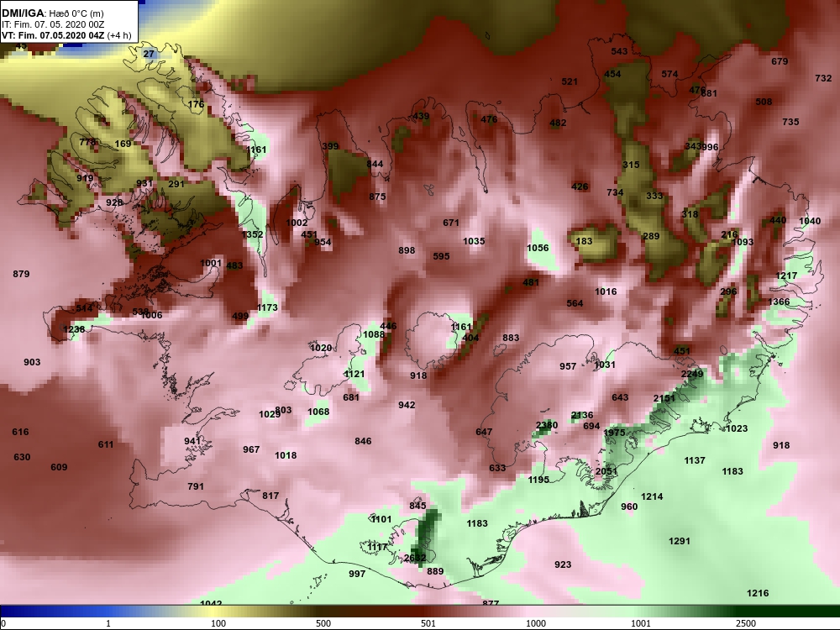
Task: Click the map value 2632
Action: 415,558
